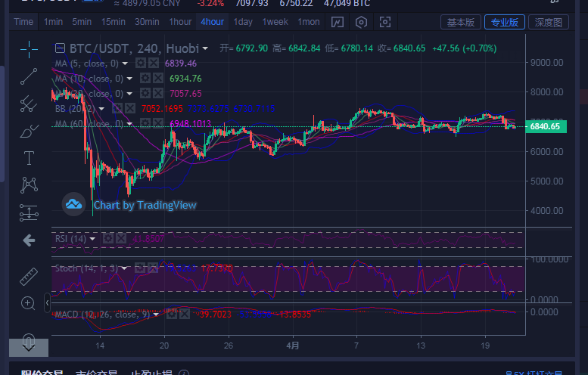Screen dimensions: 588x375
Task: Collapse the indicator legend box
Action: click(x=60, y=48)
